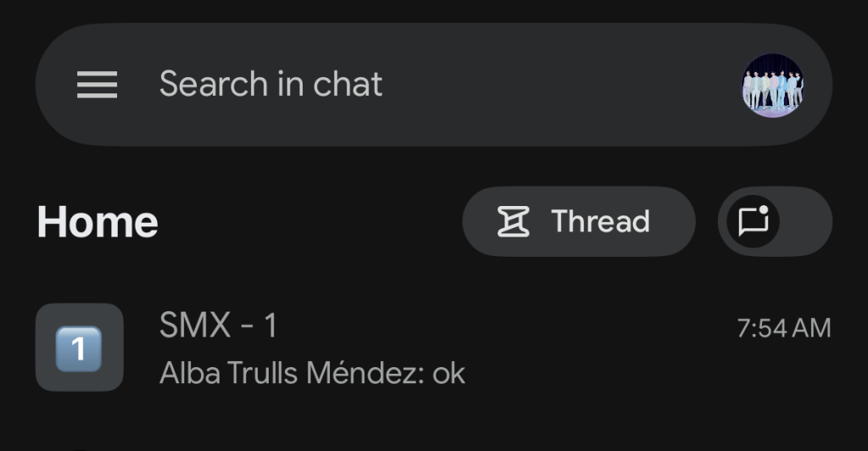Toggle the unread conversations filter switch

click(775, 222)
